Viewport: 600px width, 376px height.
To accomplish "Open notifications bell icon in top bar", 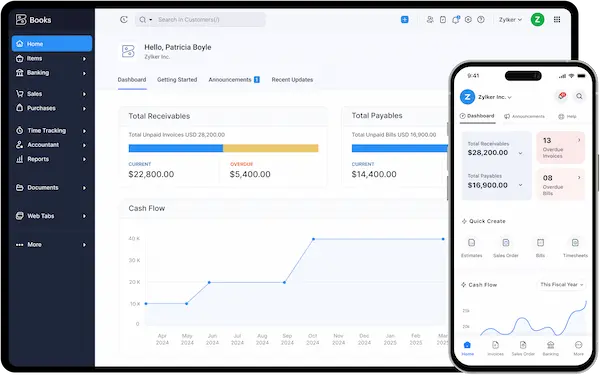I will pyautogui.click(x=455, y=20).
